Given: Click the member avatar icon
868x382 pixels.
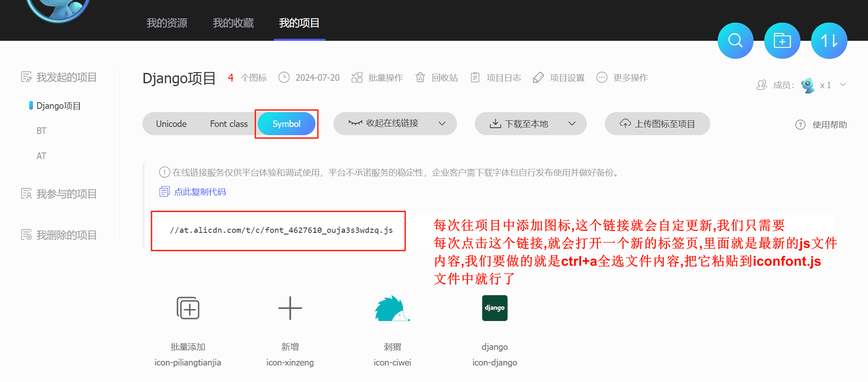Looking at the screenshot, I should (x=808, y=85).
